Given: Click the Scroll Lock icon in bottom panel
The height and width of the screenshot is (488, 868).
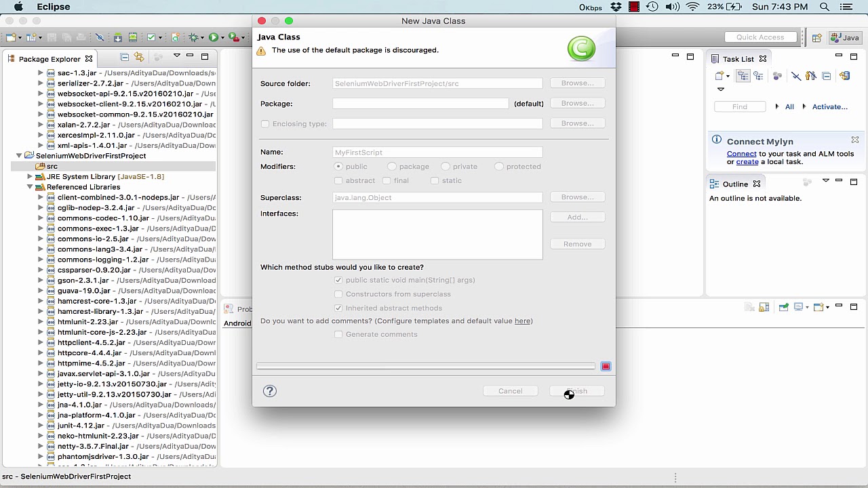Looking at the screenshot, I should pos(764,307).
